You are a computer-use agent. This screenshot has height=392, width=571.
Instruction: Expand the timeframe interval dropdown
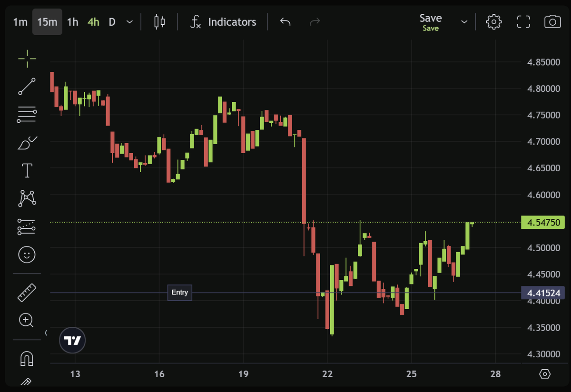(x=129, y=22)
